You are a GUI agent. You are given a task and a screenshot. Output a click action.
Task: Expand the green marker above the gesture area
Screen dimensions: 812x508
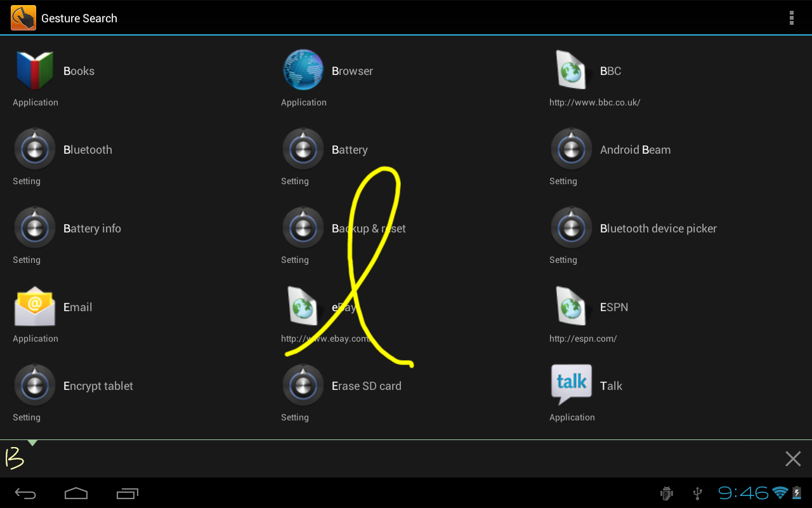(33, 441)
